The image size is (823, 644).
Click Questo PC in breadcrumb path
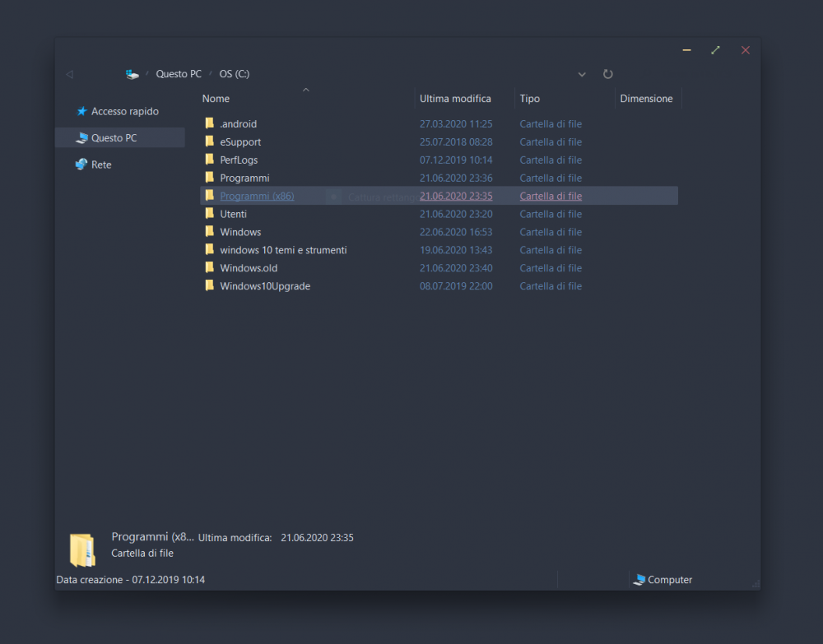(x=179, y=74)
